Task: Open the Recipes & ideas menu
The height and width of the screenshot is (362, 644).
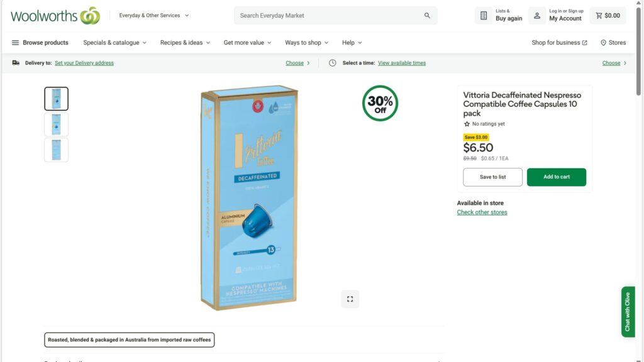Action: pyautogui.click(x=185, y=43)
